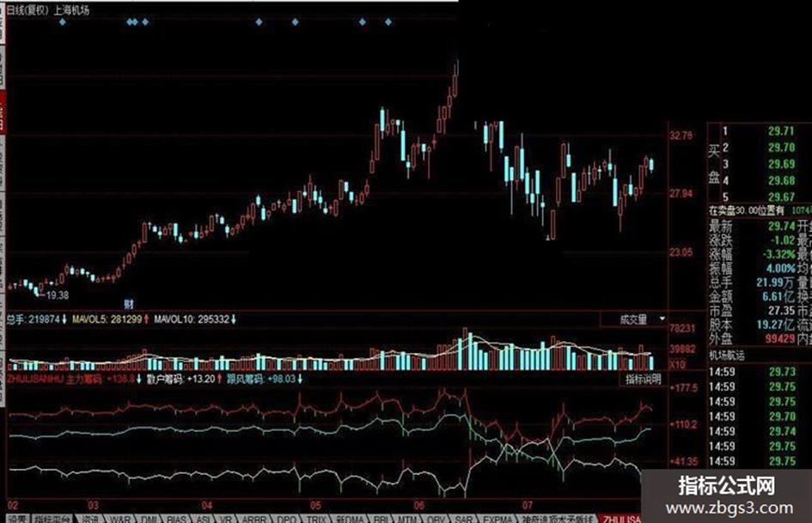Click the rightmost blue diamond info marker
812x523 pixels.
click(388, 22)
